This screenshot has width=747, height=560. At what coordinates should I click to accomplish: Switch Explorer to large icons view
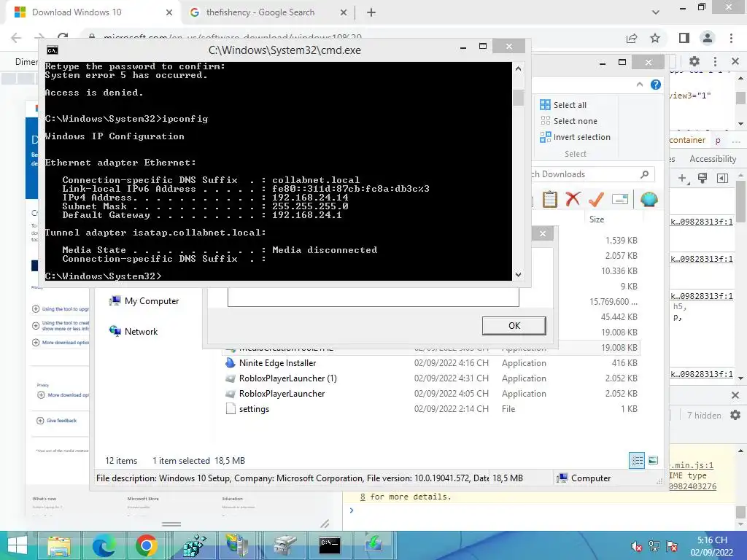click(653, 461)
